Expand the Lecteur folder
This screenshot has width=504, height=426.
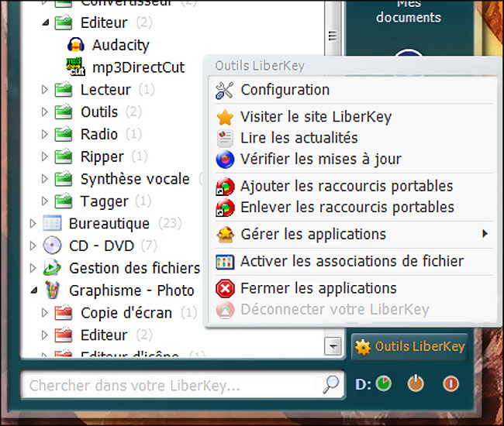[45, 90]
